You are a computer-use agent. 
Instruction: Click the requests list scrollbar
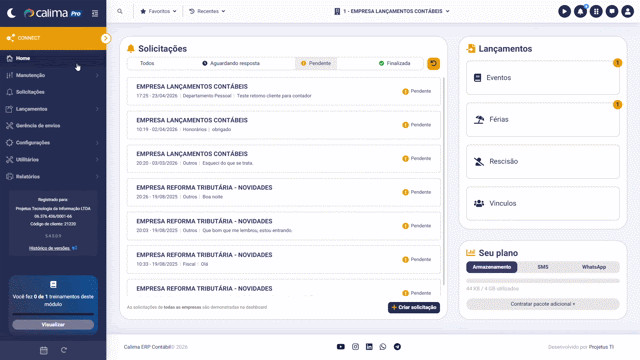pyautogui.click(x=444, y=182)
